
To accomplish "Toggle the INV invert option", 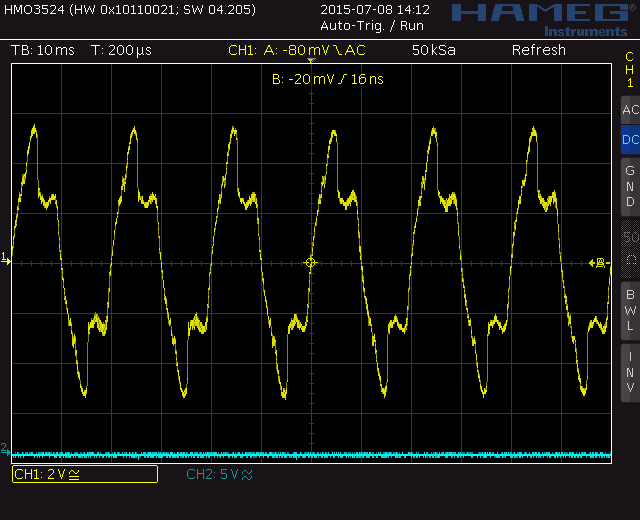I will click(629, 371).
